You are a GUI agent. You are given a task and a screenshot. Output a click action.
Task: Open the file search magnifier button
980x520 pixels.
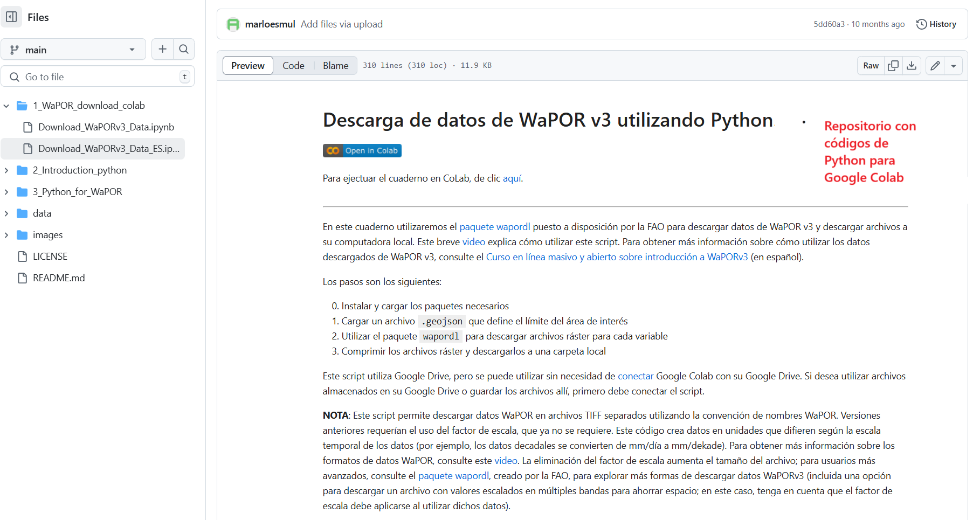[x=184, y=50]
